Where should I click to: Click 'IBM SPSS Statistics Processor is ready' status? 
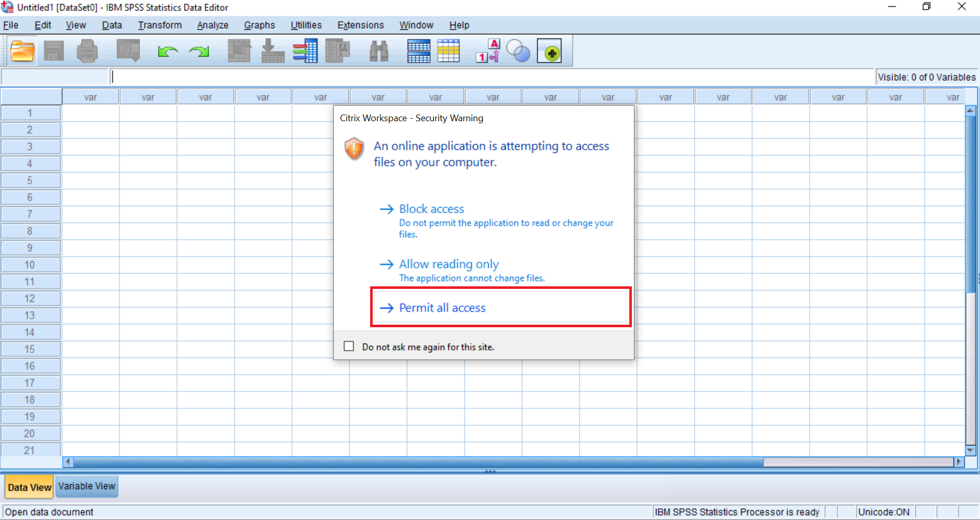pos(737,512)
